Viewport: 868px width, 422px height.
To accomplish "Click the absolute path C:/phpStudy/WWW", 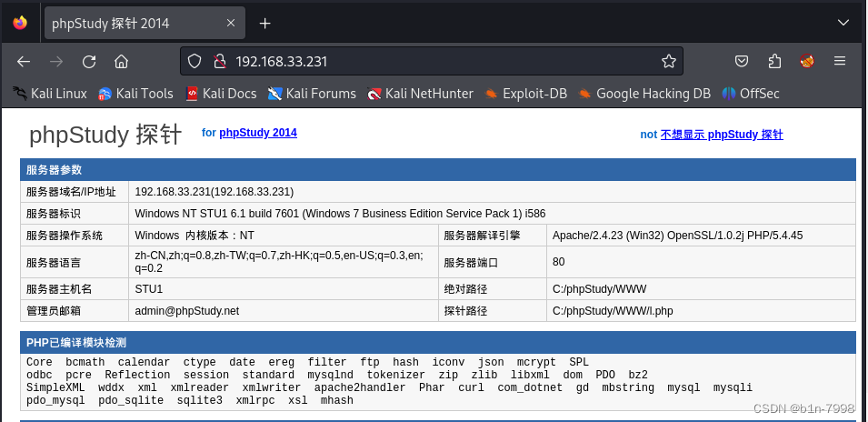I will (600, 289).
